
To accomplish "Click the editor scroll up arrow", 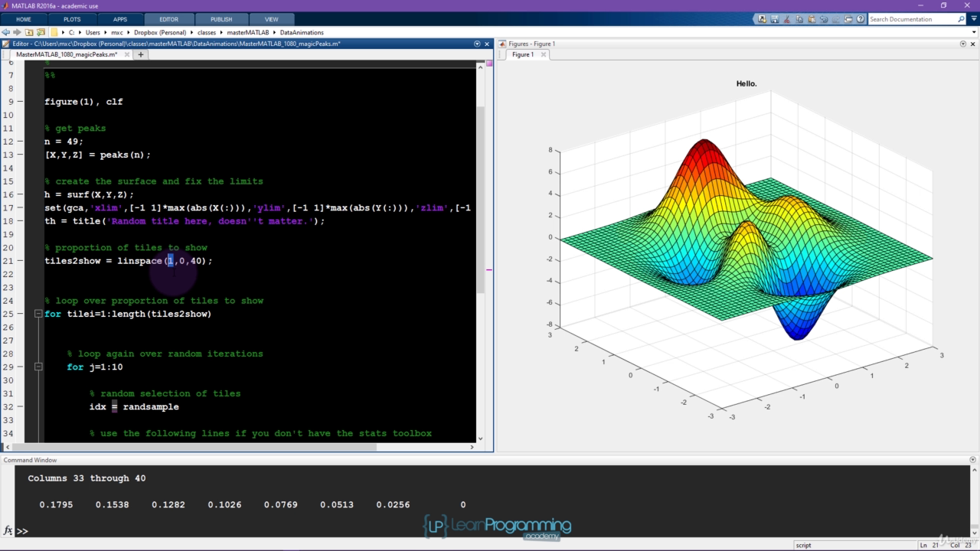I will (x=480, y=67).
